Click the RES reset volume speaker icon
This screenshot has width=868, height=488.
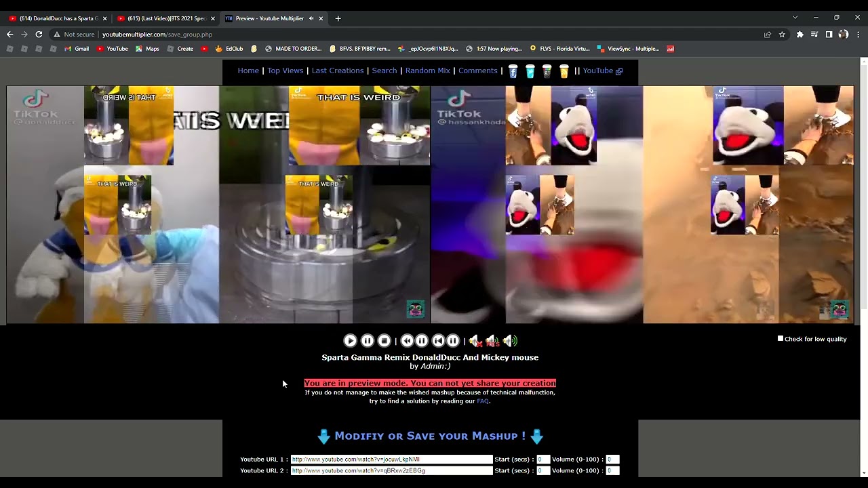pyautogui.click(x=492, y=341)
